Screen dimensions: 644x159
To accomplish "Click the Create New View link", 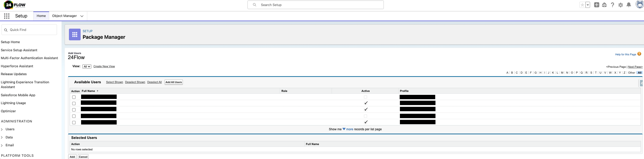I will (104, 66).
